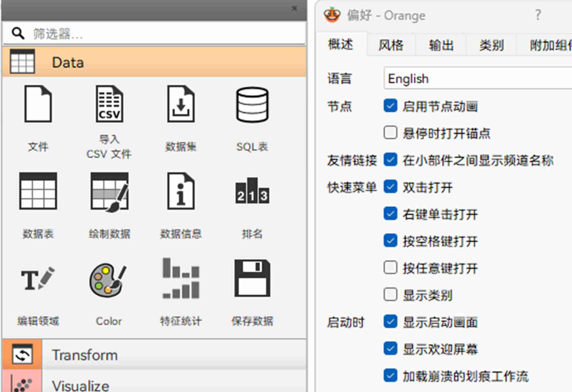Toggle 显示欢迎屏幕 checkbox off

click(x=390, y=349)
